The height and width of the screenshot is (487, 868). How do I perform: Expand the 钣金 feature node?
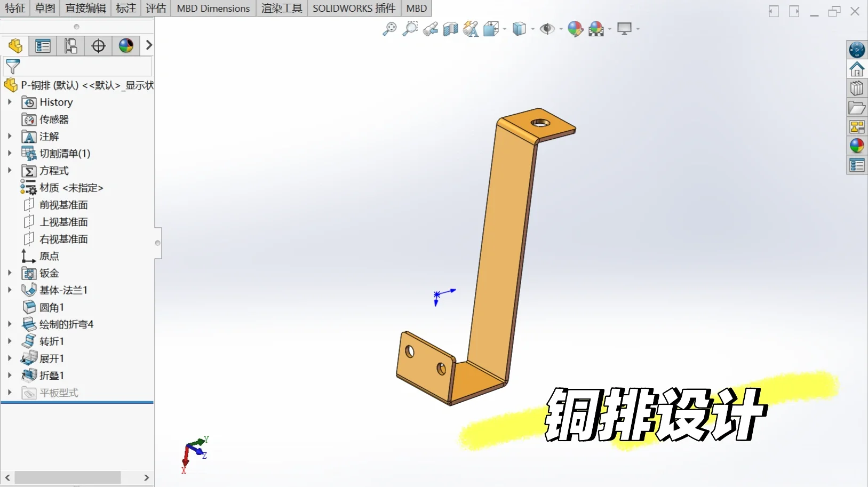point(10,273)
